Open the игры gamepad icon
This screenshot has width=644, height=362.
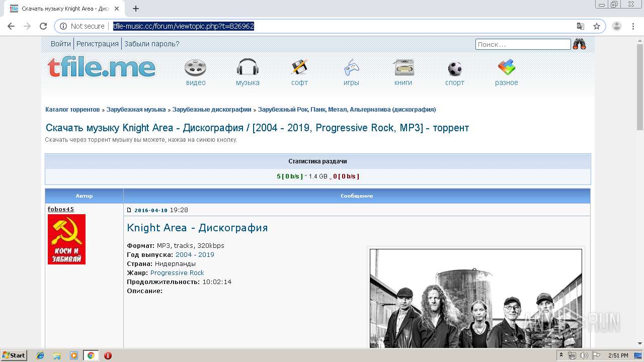[x=351, y=67]
